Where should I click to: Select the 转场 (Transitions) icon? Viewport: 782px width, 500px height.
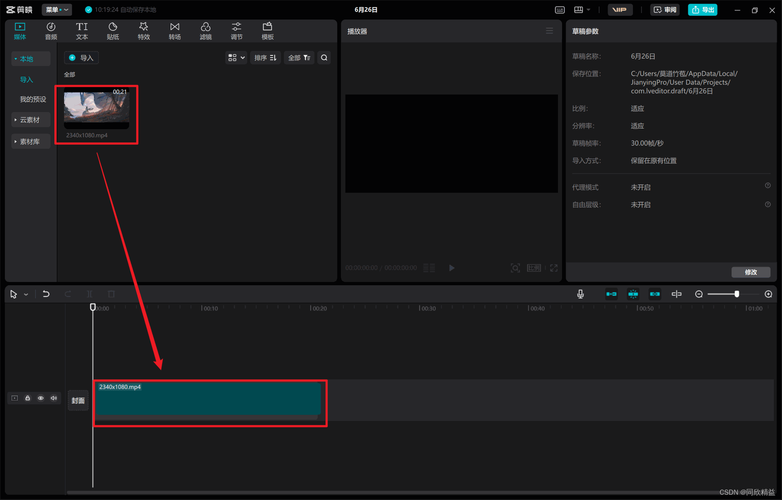175,30
